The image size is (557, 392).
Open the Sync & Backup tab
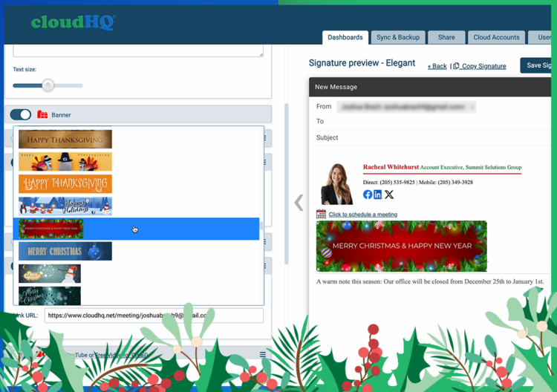(398, 37)
